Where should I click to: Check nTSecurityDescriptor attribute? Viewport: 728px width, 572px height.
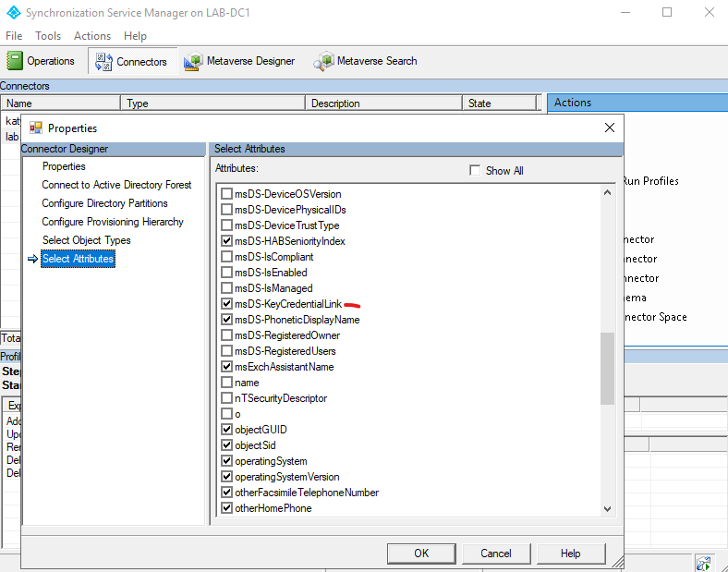coord(226,398)
